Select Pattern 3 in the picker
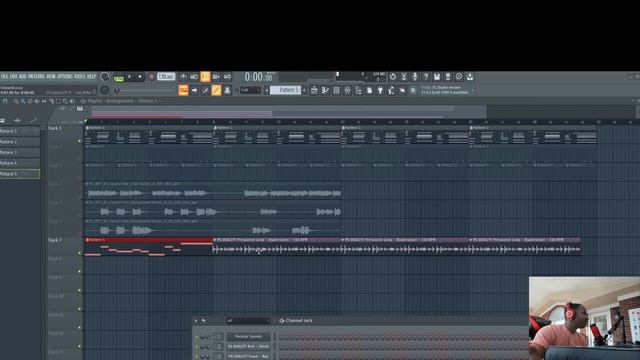The height and width of the screenshot is (360, 640). [20, 152]
